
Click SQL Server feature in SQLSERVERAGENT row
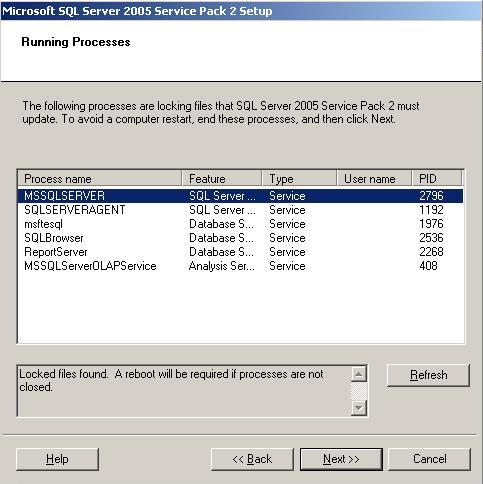coord(222,210)
